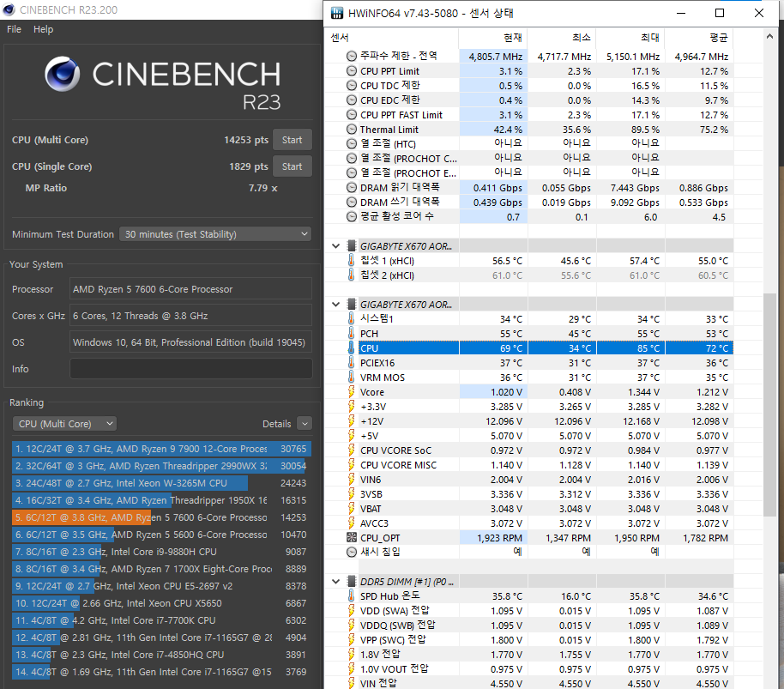This screenshot has width=784, height=689.
Task: Maximize the HWiNFO64 window
Action: 720,13
